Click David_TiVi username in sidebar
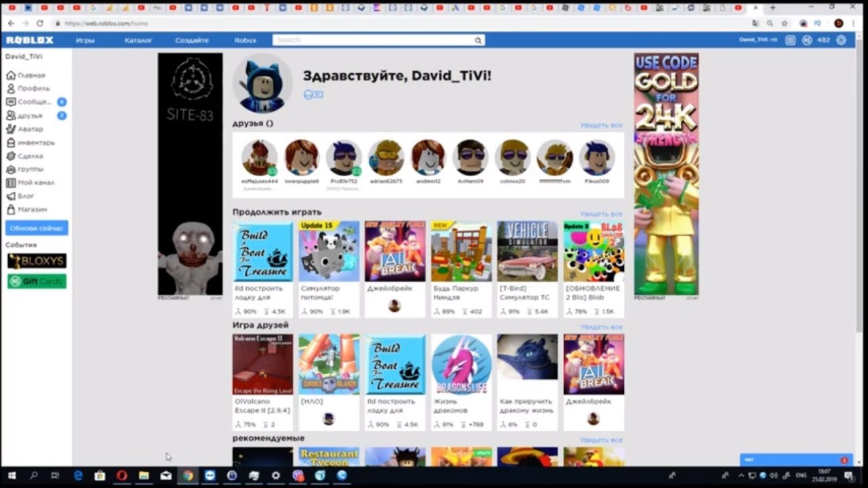 click(x=24, y=57)
